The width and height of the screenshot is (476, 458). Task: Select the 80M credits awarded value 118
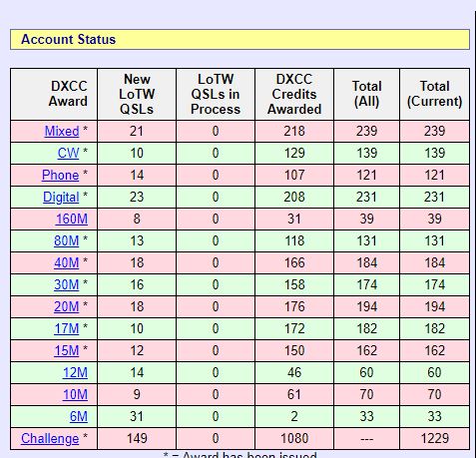294,240
